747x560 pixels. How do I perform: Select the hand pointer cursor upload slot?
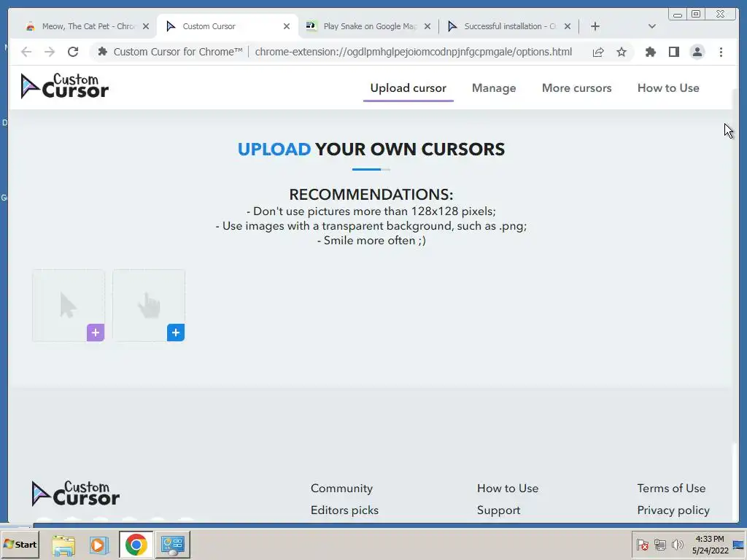(149, 306)
